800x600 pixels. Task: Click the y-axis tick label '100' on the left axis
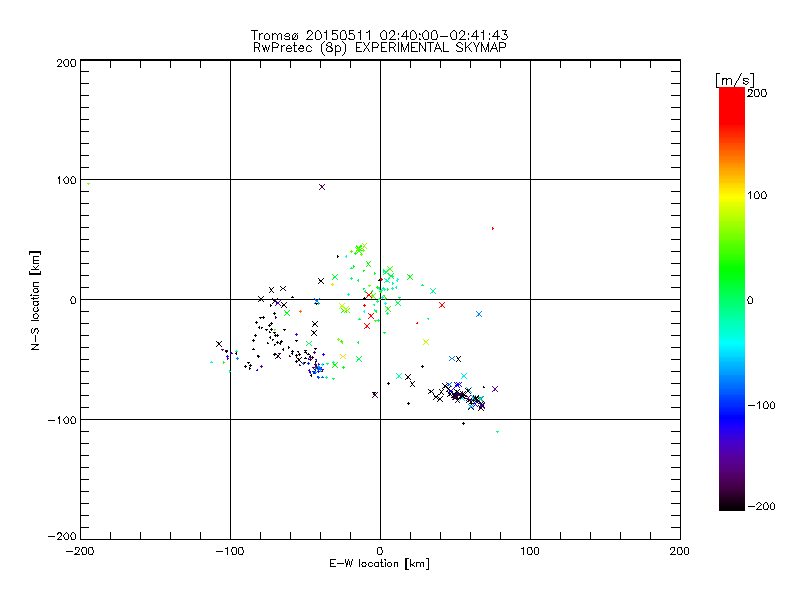[x=66, y=180]
